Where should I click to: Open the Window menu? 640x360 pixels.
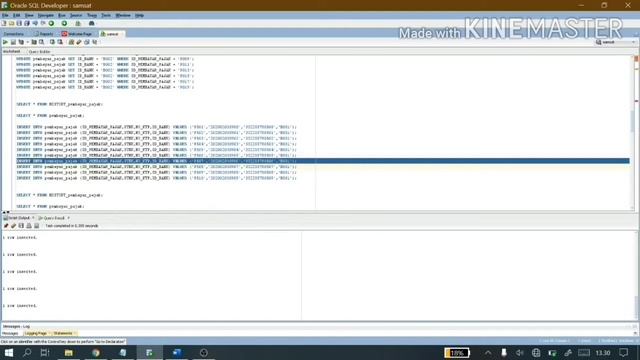tap(123, 15)
